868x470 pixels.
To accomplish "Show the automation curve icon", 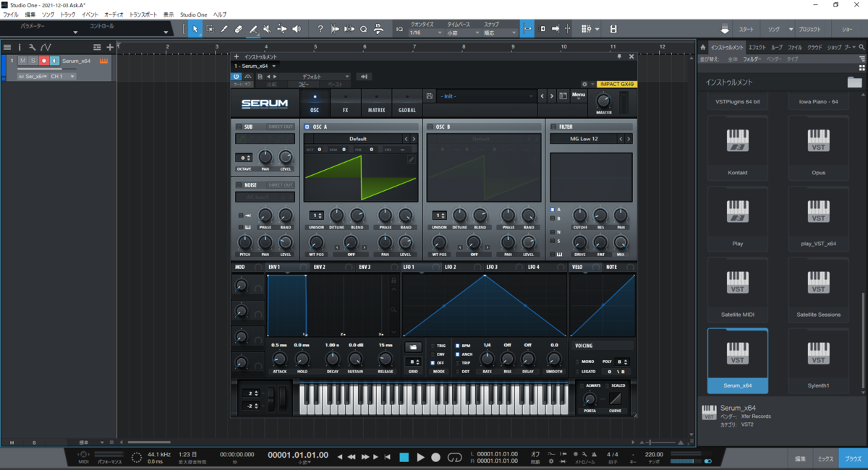I will [46, 47].
